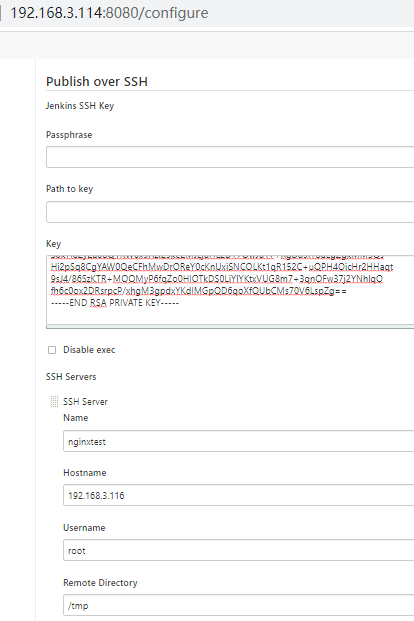Viewport: 414px width, 621px height.
Task: Click the SSH Server entry title
Action: (x=85, y=402)
